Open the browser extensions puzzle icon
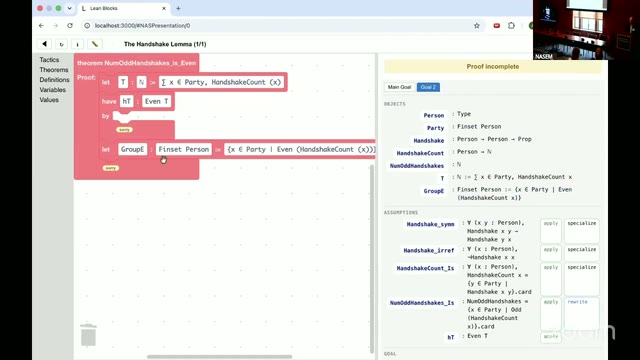 [x=511, y=25]
